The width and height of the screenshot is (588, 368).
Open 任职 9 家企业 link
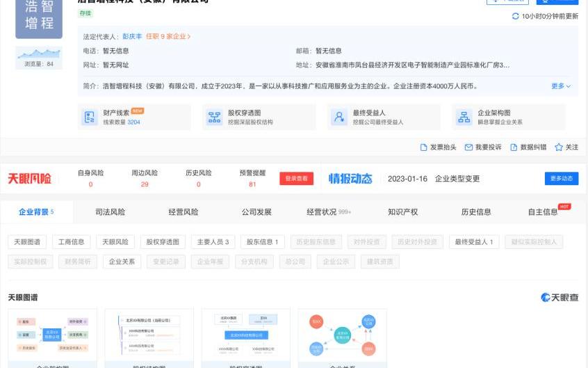[168, 36]
